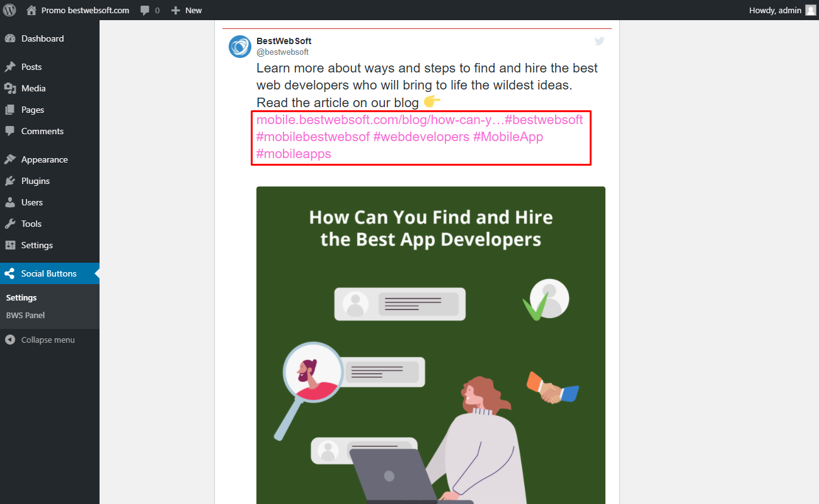Open the Posts menu

coord(50,67)
